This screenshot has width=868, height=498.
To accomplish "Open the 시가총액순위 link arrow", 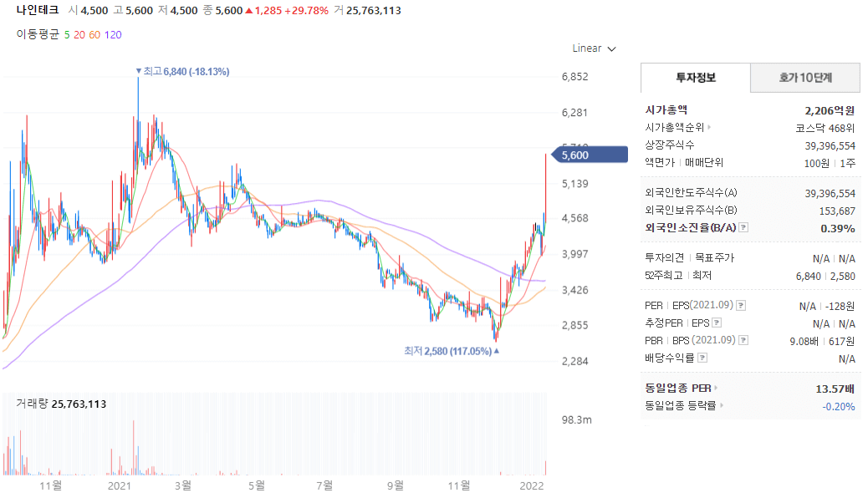I will [709, 127].
